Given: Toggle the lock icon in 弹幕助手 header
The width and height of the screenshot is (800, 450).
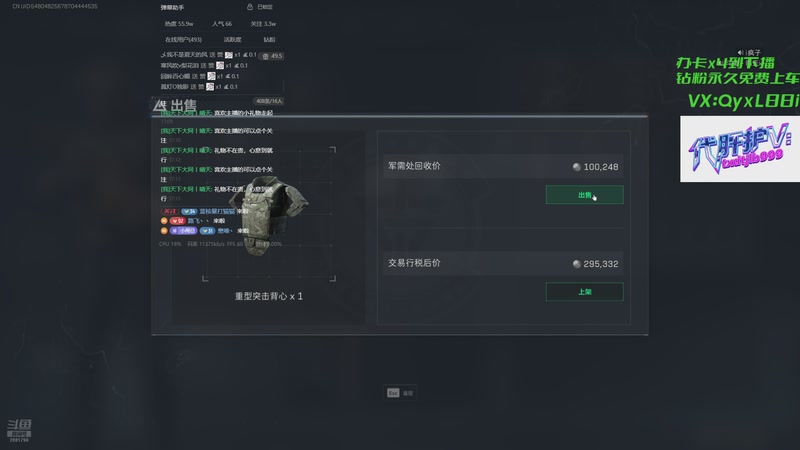Looking at the screenshot, I should tap(249, 7).
